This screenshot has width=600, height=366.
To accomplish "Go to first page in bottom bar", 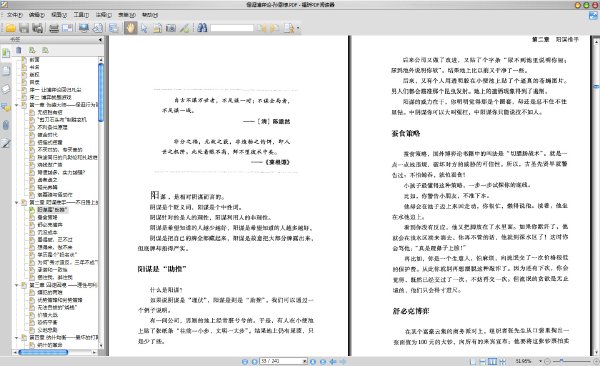I will tap(245, 361).
